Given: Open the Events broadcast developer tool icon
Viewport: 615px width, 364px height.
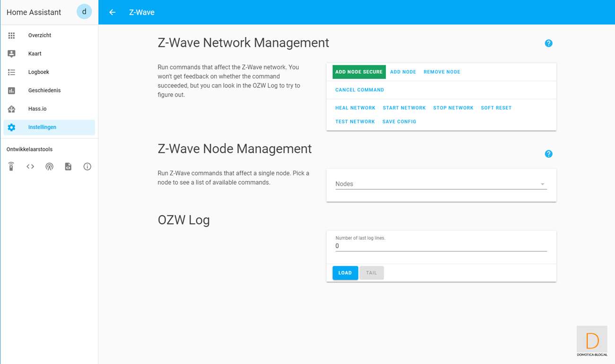Looking at the screenshot, I should click(49, 166).
